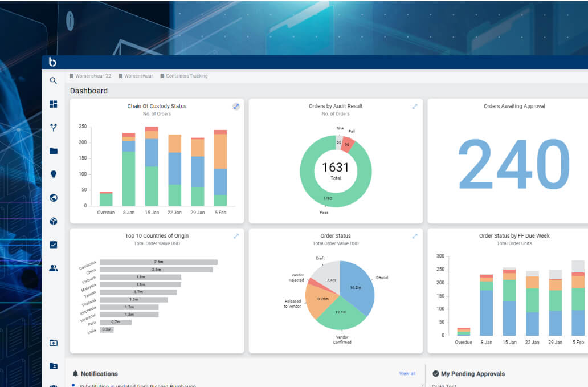Select the lightbulb icon in sidebar
This screenshot has height=387, width=588.
tap(54, 174)
